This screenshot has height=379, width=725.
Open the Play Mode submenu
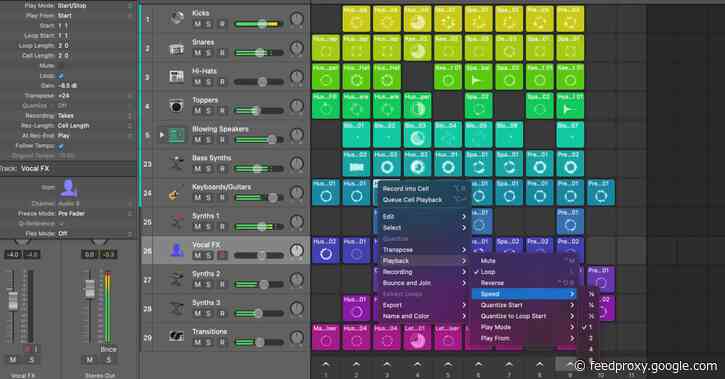coord(524,327)
